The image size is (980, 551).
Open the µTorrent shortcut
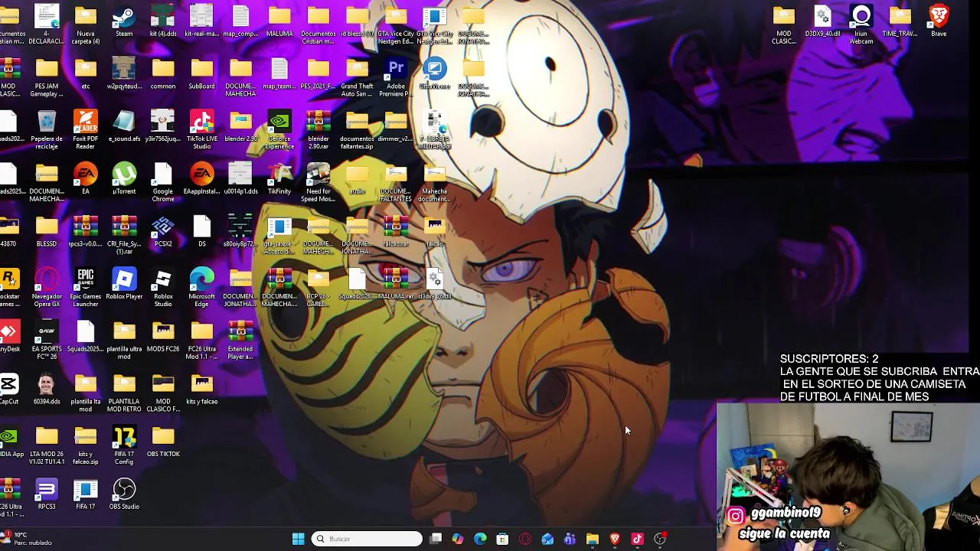[124, 178]
